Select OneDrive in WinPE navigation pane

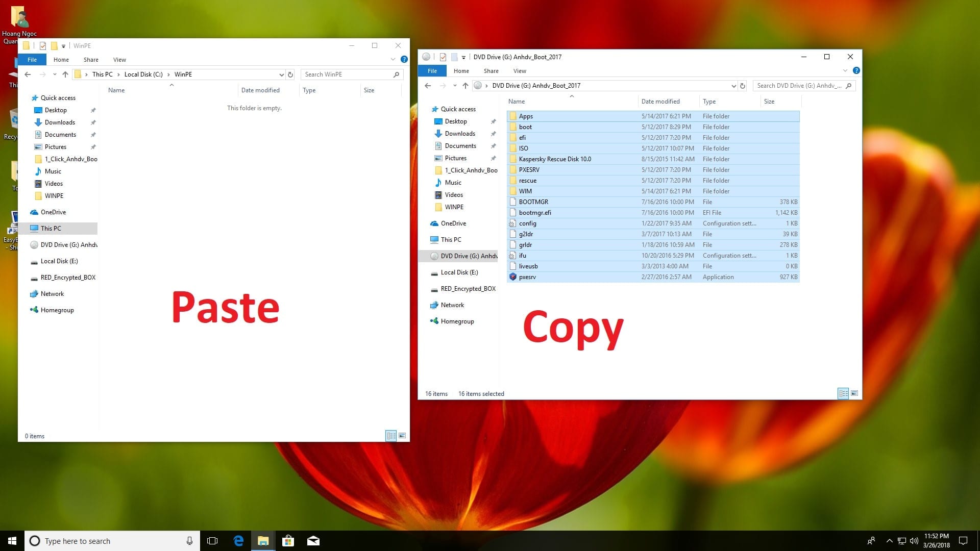pos(53,212)
